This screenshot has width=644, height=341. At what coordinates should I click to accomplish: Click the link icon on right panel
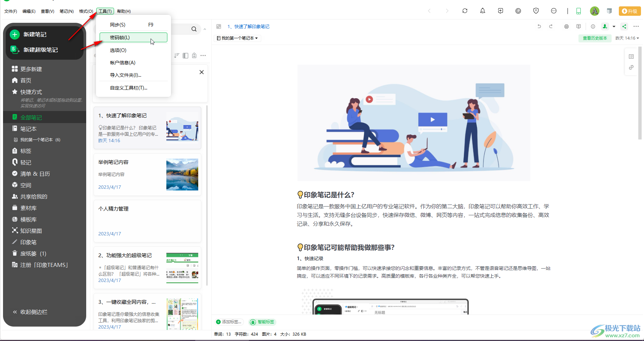point(631,67)
